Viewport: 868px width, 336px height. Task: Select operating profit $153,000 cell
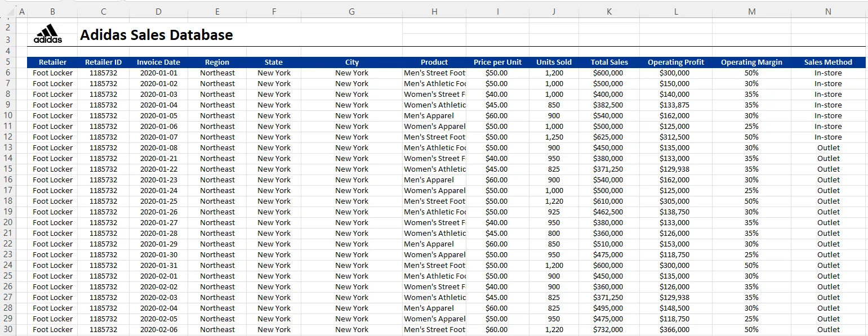[x=676, y=244]
